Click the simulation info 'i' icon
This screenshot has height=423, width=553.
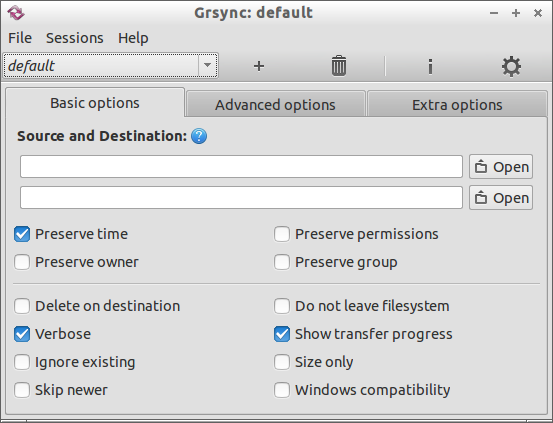[430, 66]
